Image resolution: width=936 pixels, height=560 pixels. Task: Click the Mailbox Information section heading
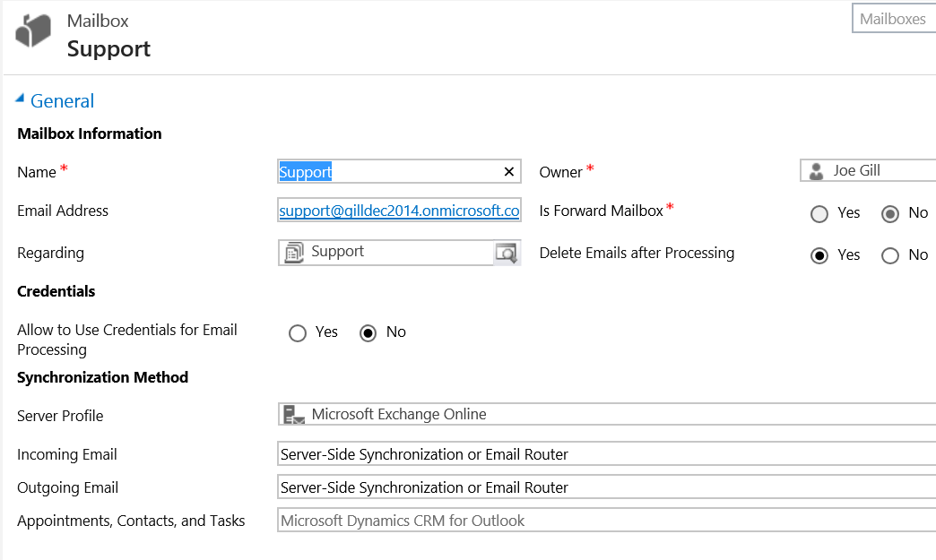(x=89, y=133)
